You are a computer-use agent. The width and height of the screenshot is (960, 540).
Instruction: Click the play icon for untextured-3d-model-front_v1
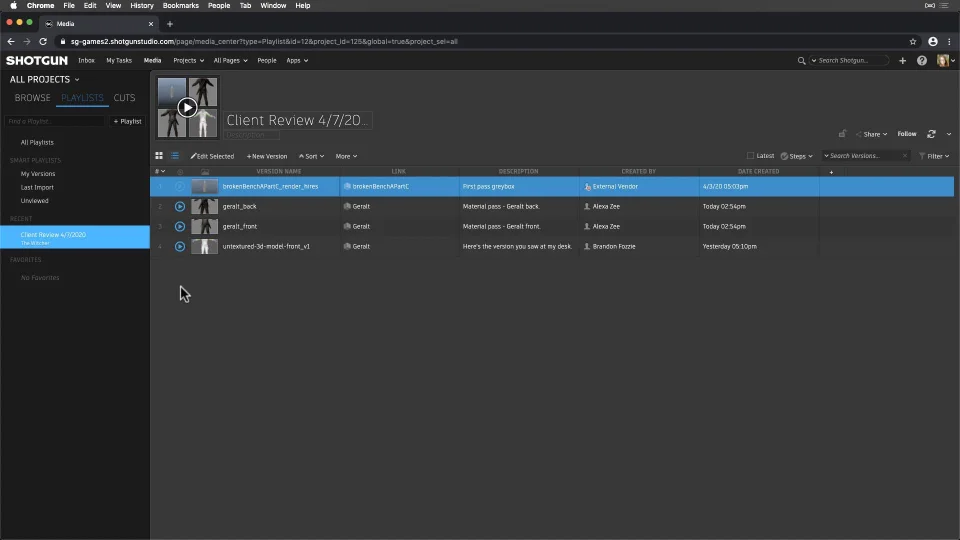pos(180,246)
